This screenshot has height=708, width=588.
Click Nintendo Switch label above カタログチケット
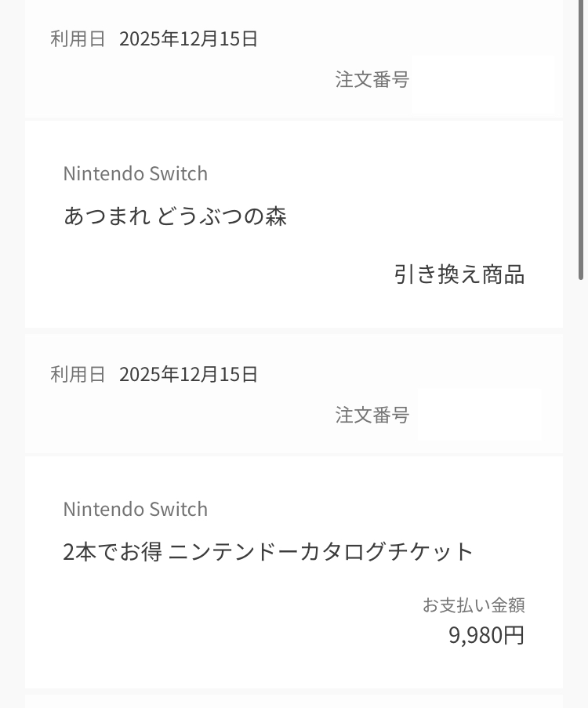[135, 509]
